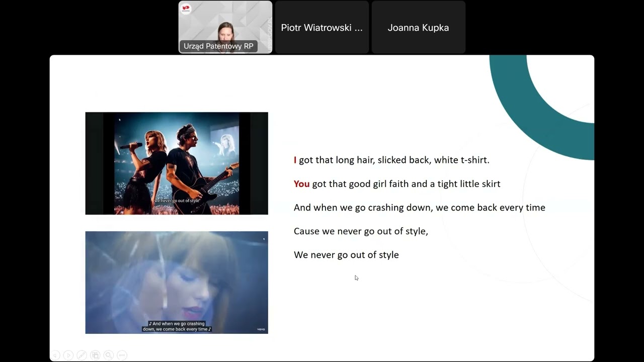
Task: Click the line "And when we go crashing down"
Action: tap(420, 208)
